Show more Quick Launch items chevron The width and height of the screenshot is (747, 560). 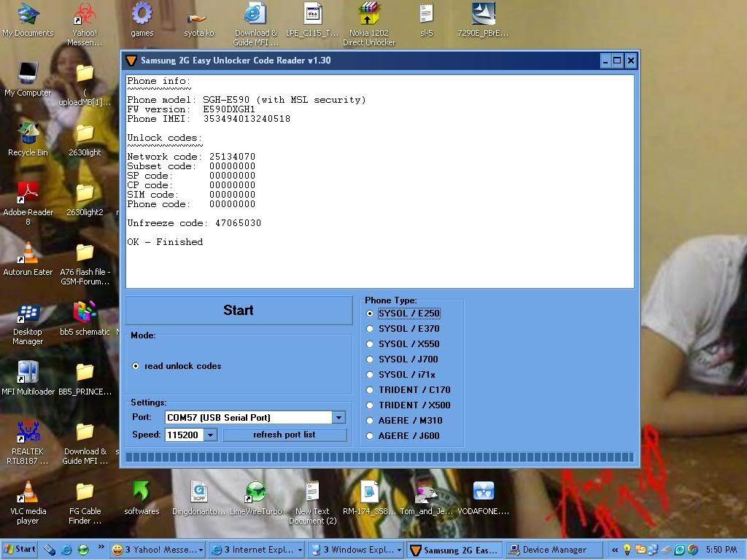coord(101,547)
